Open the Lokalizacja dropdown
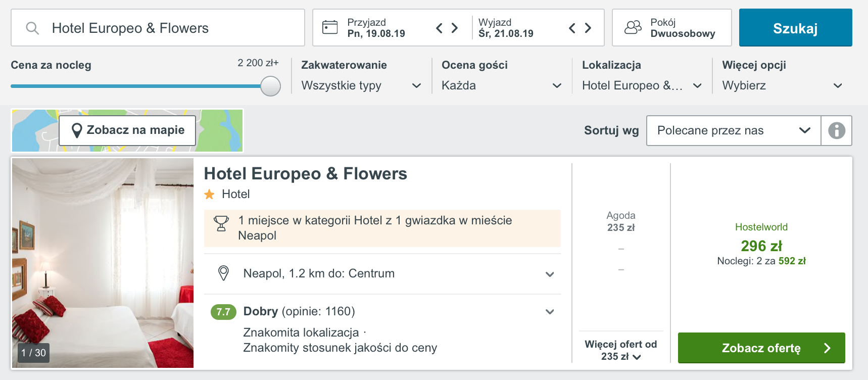 coord(642,85)
